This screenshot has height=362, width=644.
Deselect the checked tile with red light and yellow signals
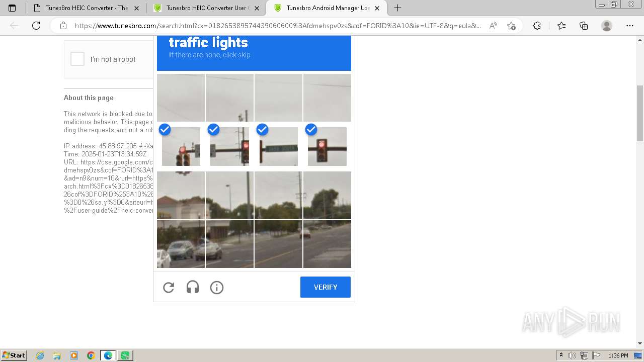click(x=181, y=146)
